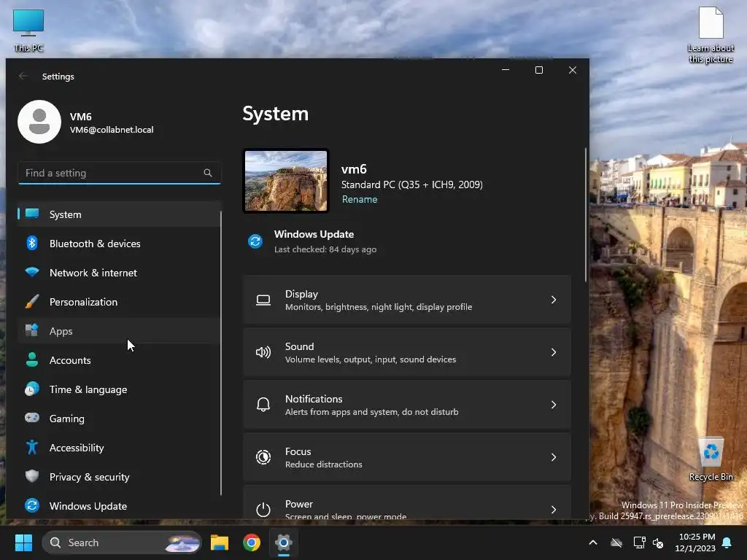The width and height of the screenshot is (747, 560).
Task: Click the sidebar vertical scrollbar
Action: click(x=220, y=354)
